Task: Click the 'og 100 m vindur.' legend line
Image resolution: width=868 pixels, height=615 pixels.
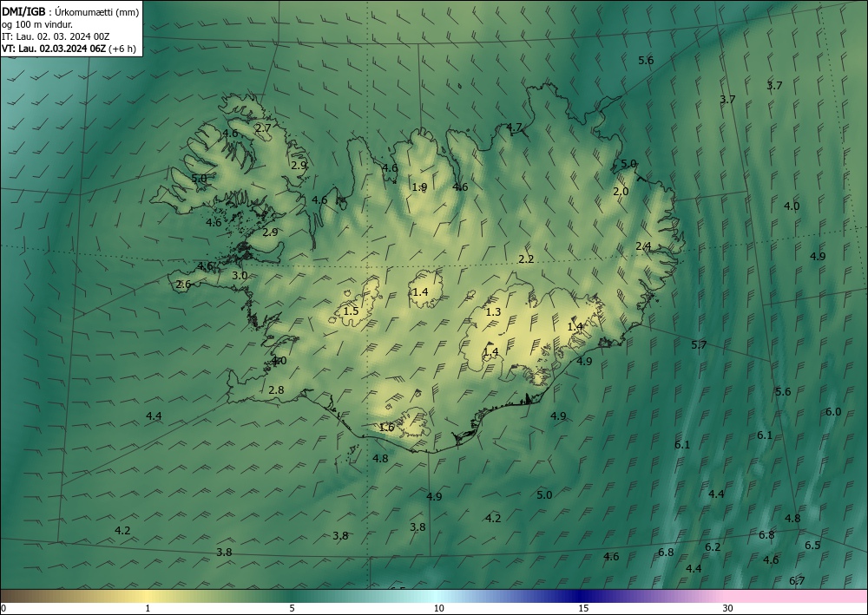Action: pyautogui.click(x=37, y=23)
